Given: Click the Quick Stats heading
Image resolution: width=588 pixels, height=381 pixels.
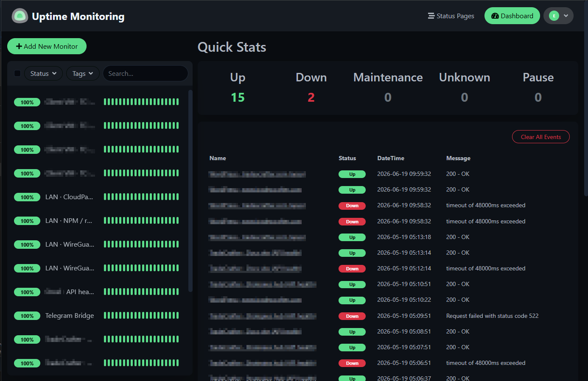Looking at the screenshot, I should click(x=232, y=47).
